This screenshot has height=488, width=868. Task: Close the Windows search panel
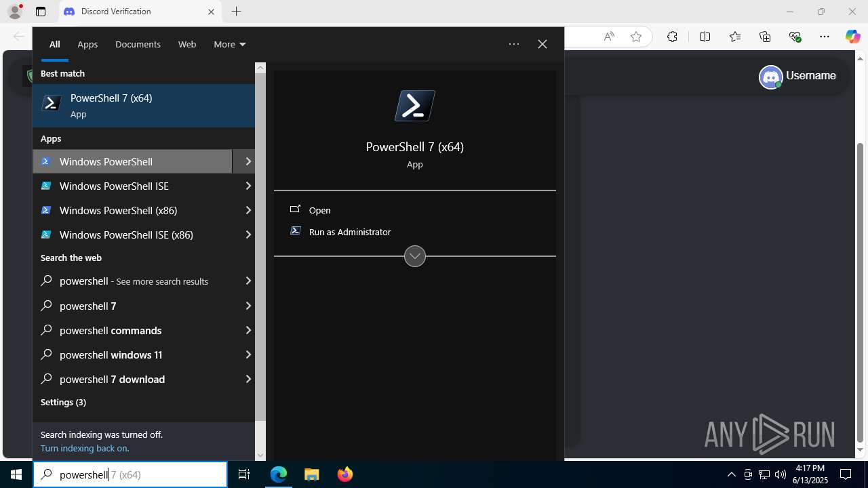pyautogui.click(x=542, y=44)
